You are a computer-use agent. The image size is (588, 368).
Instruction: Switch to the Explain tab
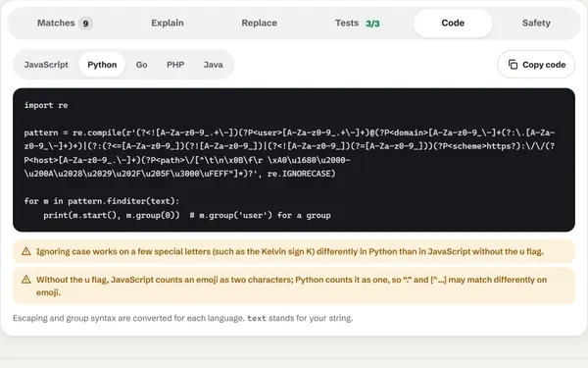click(168, 24)
